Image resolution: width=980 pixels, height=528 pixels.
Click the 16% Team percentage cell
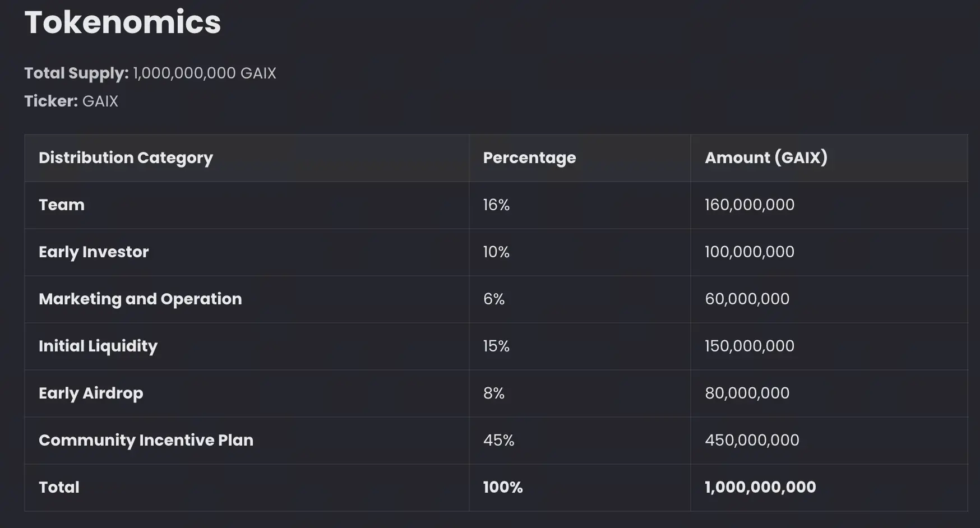496,205
